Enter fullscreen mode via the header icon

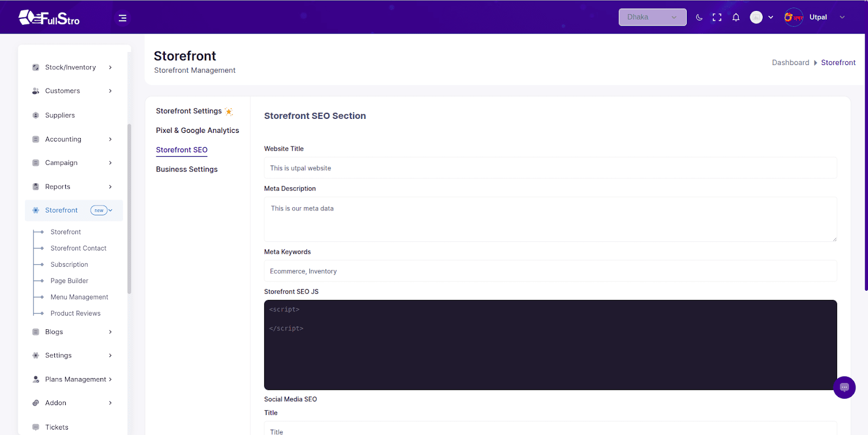pyautogui.click(x=717, y=17)
